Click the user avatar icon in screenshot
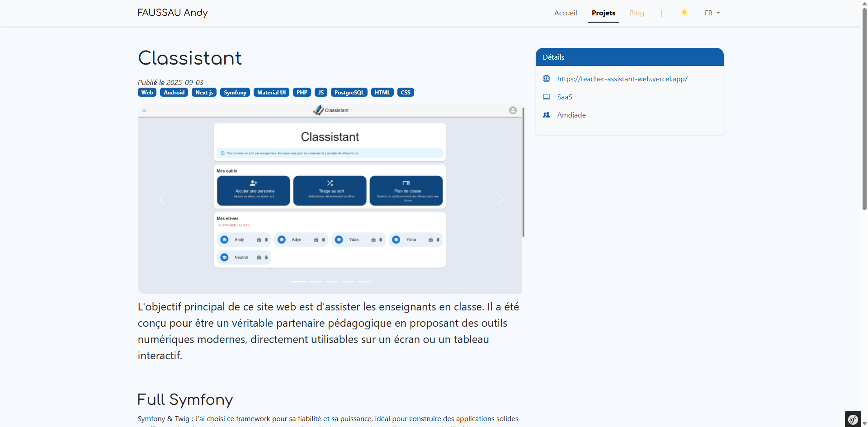The image size is (868, 427). pyautogui.click(x=513, y=110)
